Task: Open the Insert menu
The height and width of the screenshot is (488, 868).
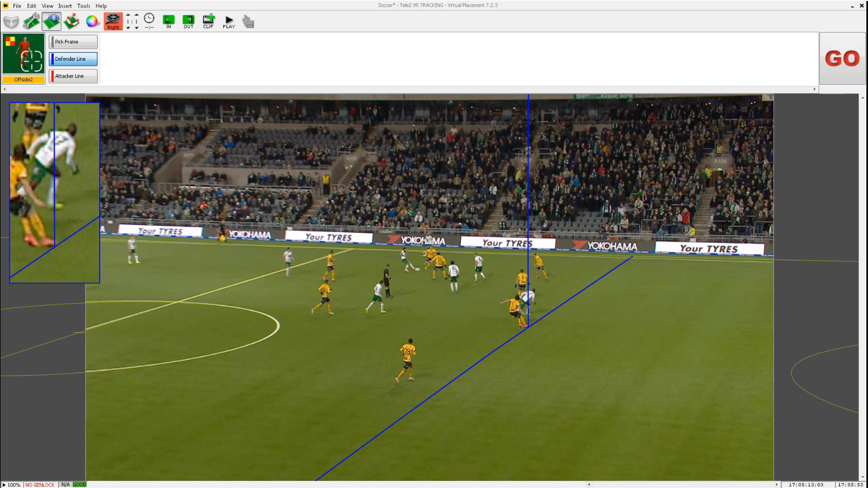Action: [x=65, y=6]
